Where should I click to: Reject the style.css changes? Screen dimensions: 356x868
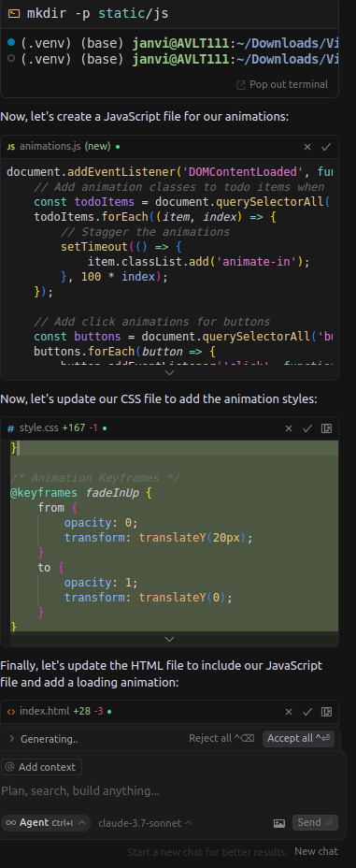(289, 428)
